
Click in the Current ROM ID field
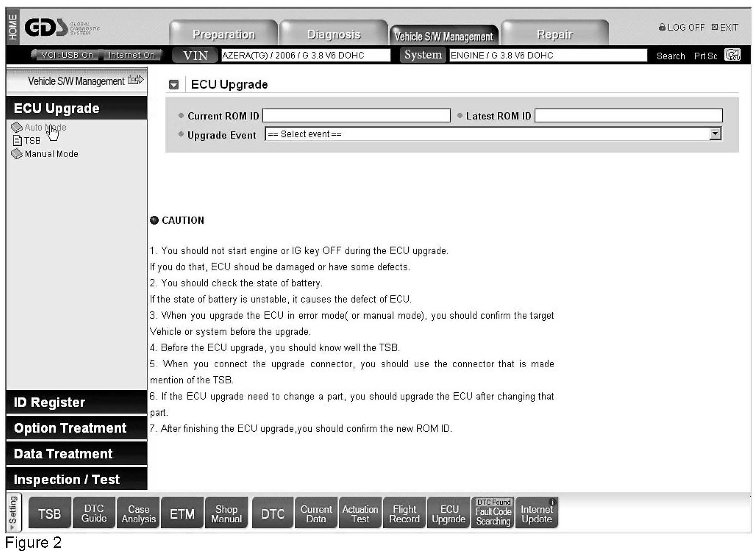356,116
